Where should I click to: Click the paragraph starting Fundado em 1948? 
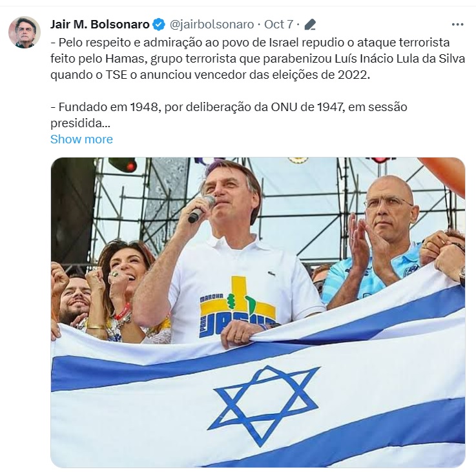pos(229,115)
